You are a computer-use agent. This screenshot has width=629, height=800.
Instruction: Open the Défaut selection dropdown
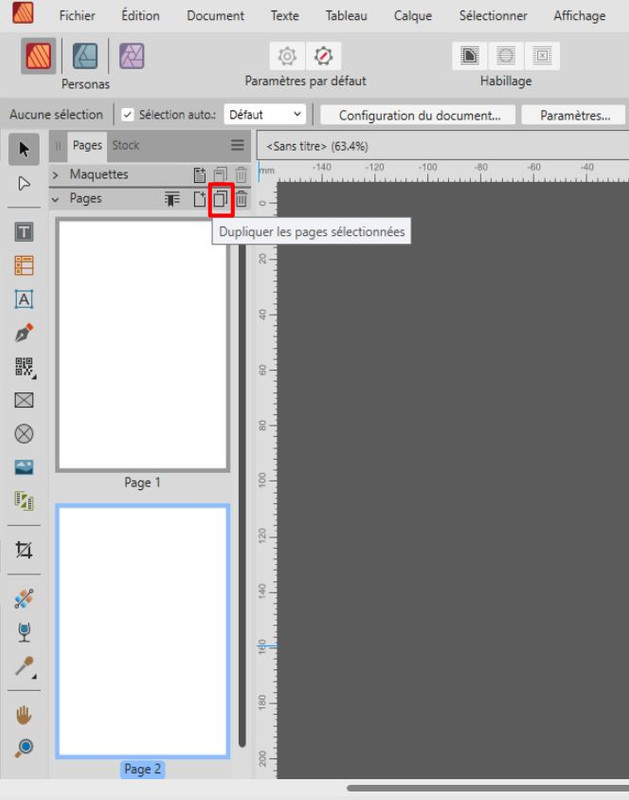(x=265, y=115)
